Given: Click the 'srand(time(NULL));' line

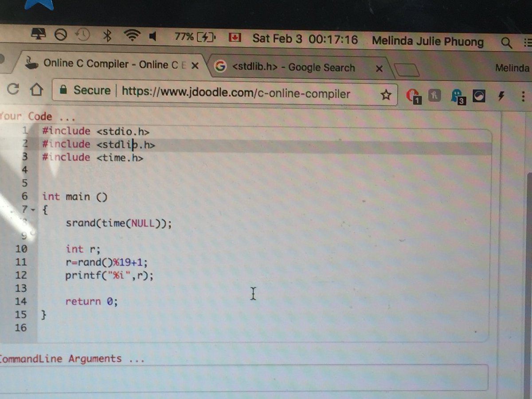Looking at the screenshot, I should coord(118,223).
